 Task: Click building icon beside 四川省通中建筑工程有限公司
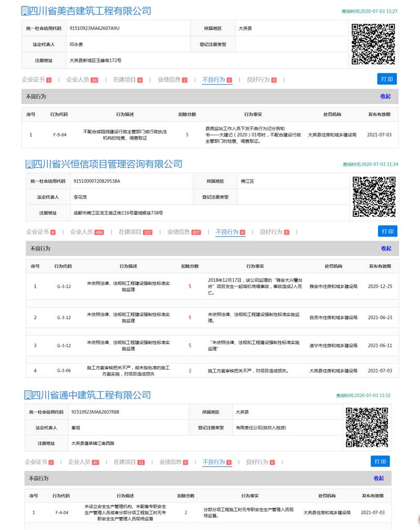[28, 395]
